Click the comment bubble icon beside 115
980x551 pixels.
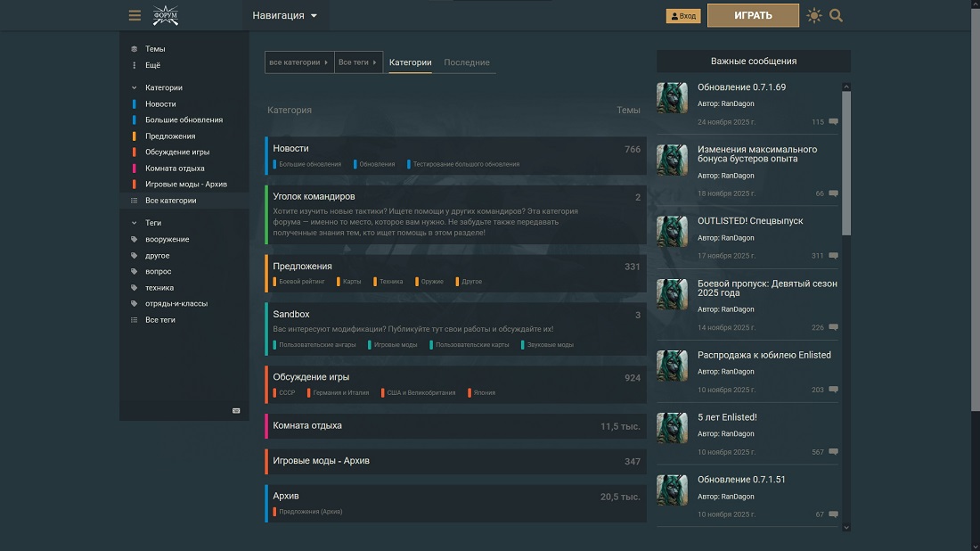click(x=833, y=122)
